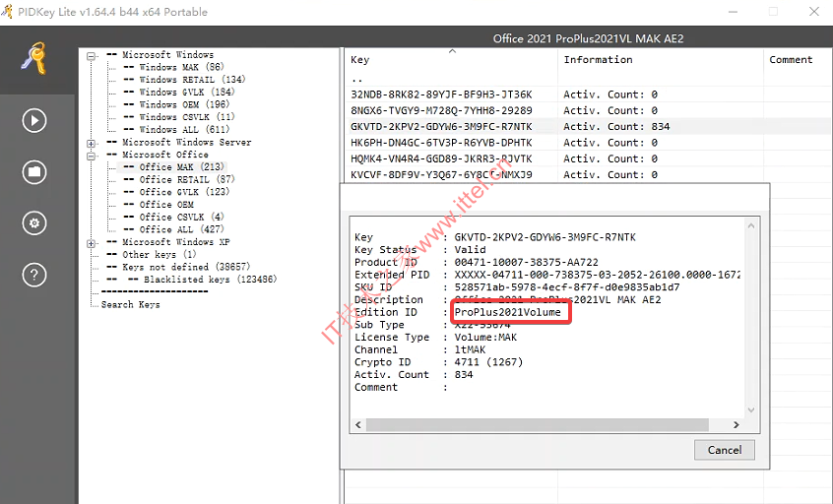The width and height of the screenshot is (833, 504).
Task: Click 'Activ. Count: 834' cell
Action: 616,126
